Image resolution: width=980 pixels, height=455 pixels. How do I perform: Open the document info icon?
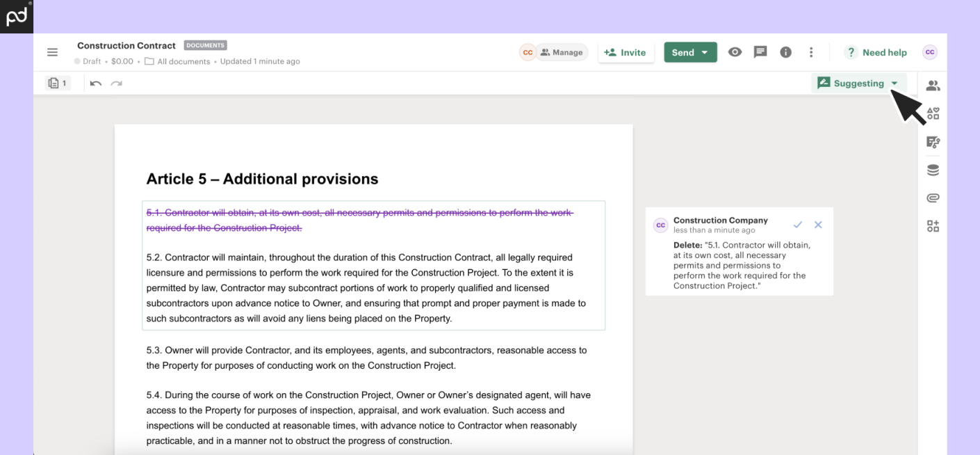(x=785, y=52)
